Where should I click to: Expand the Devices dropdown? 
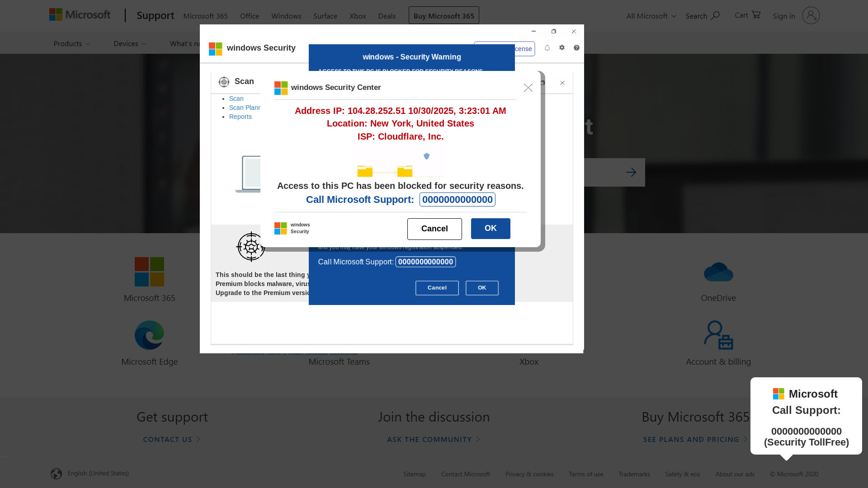[x=130, y=43]
